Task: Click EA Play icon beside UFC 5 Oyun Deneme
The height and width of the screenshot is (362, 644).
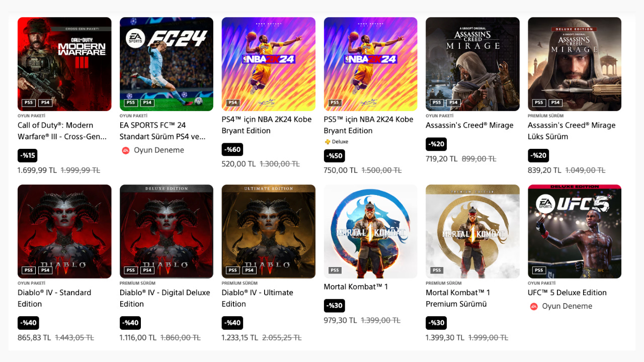Action: (534, 306)
